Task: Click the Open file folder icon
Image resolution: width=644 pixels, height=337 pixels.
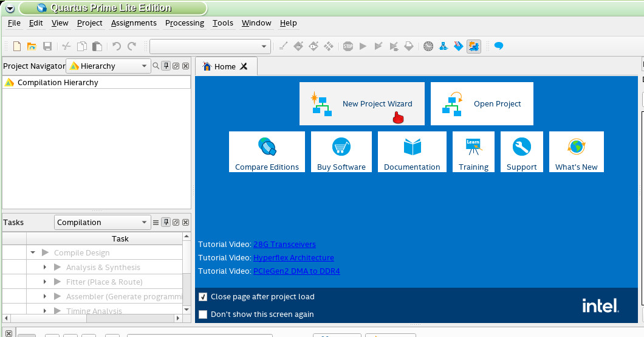Action: [x=32, y=46]
